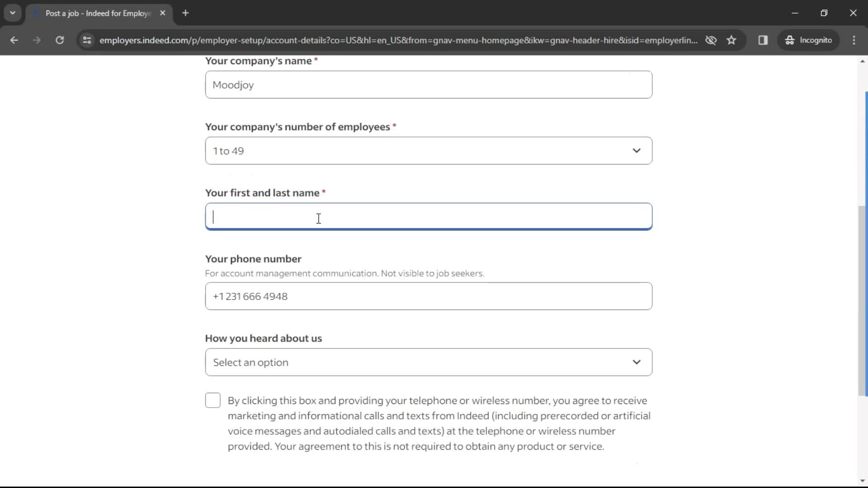
Task: Enable the telephone marketing consent checkbox
Action: [213, 400]
